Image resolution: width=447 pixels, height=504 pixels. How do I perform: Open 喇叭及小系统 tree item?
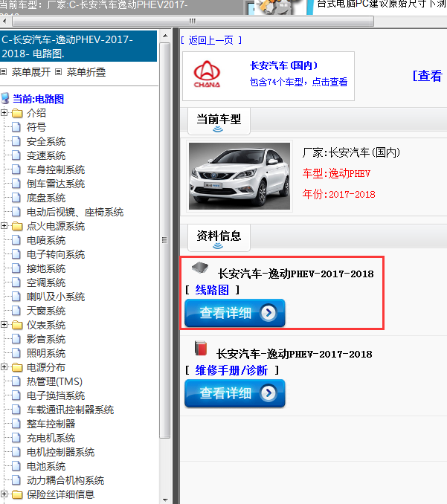click(x=56, y=297)
